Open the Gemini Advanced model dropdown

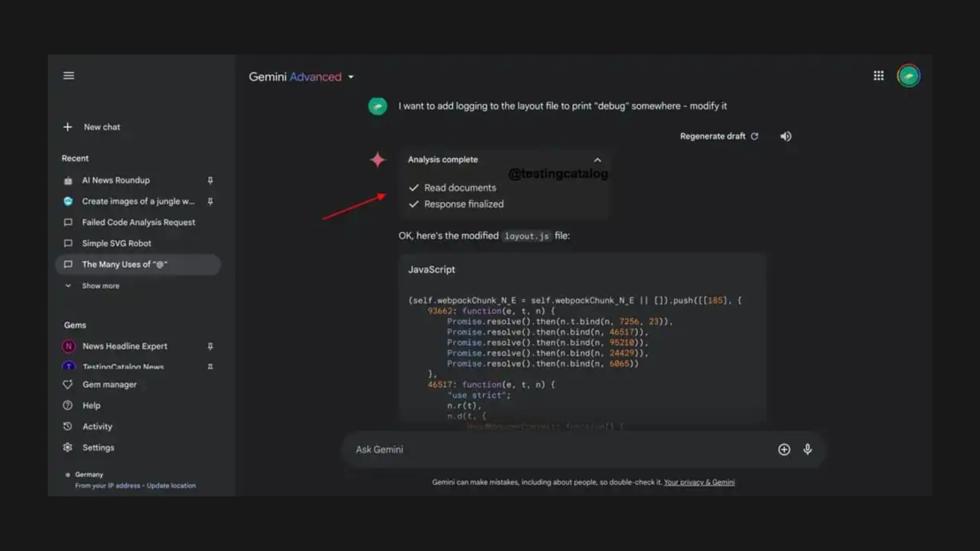pyautogui.click(x=301, y=77)
